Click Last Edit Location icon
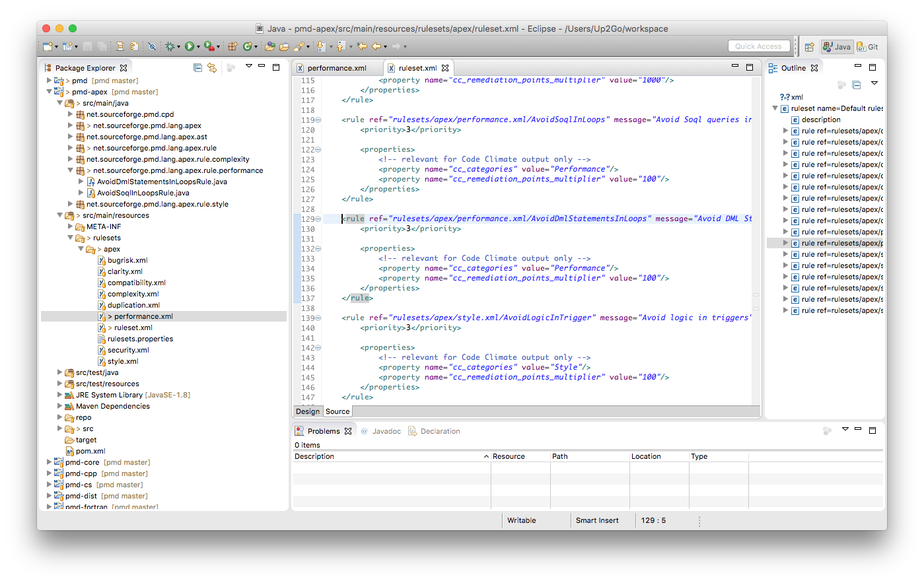Screen dimensions: 924x583 click(362, 46)
